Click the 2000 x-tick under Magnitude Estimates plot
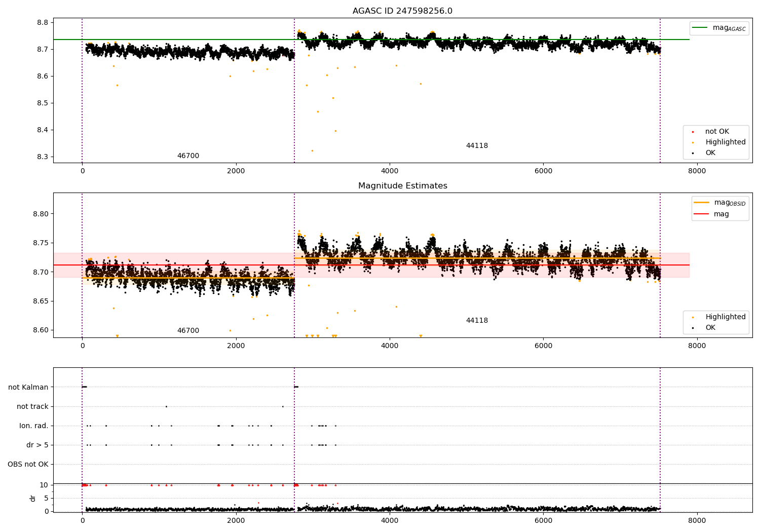 click(236, 346)
